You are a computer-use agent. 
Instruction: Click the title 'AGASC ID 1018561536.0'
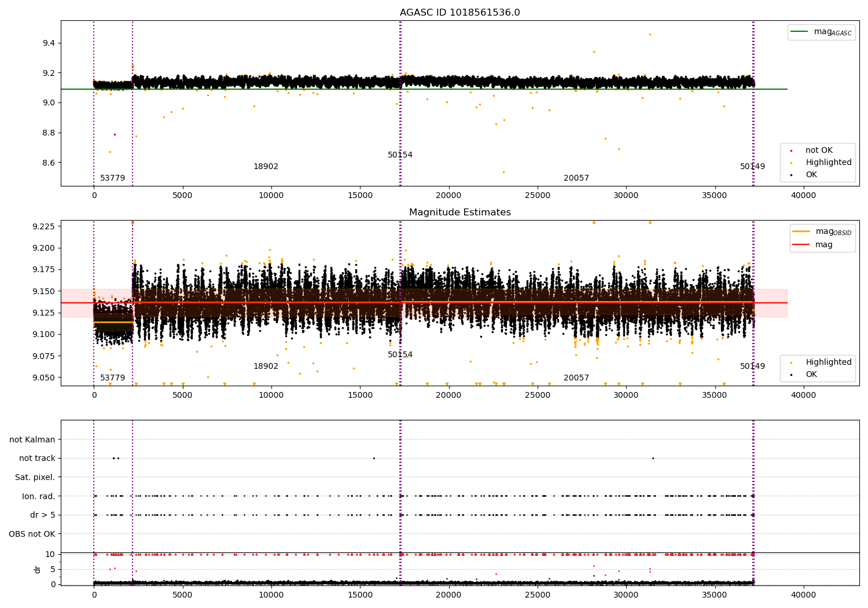tap(459, 13)
